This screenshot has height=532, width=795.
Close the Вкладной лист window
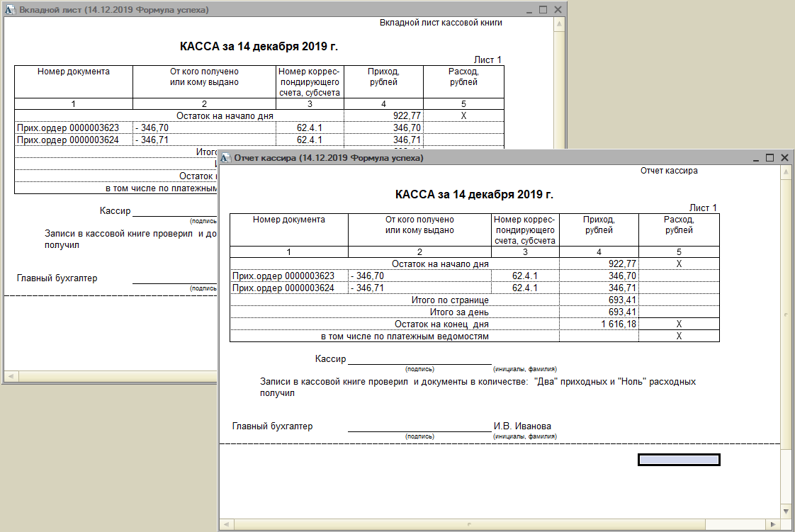tap(558, 10)
